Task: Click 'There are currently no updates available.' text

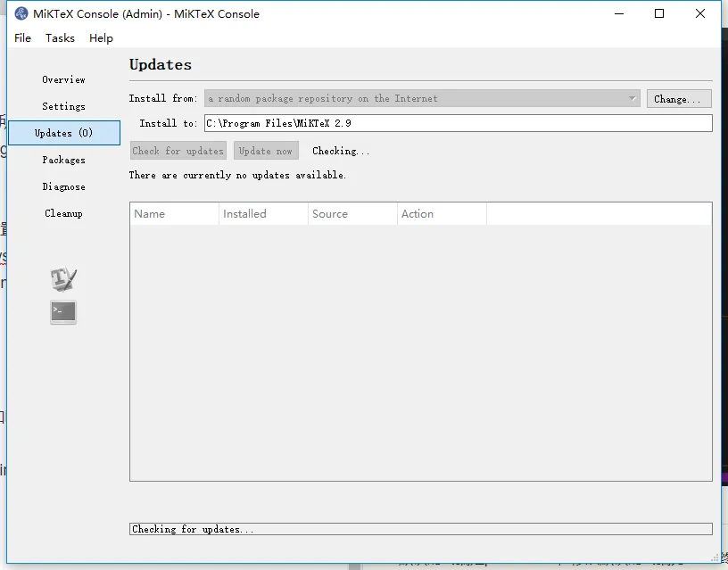Action: coord(237,175)
